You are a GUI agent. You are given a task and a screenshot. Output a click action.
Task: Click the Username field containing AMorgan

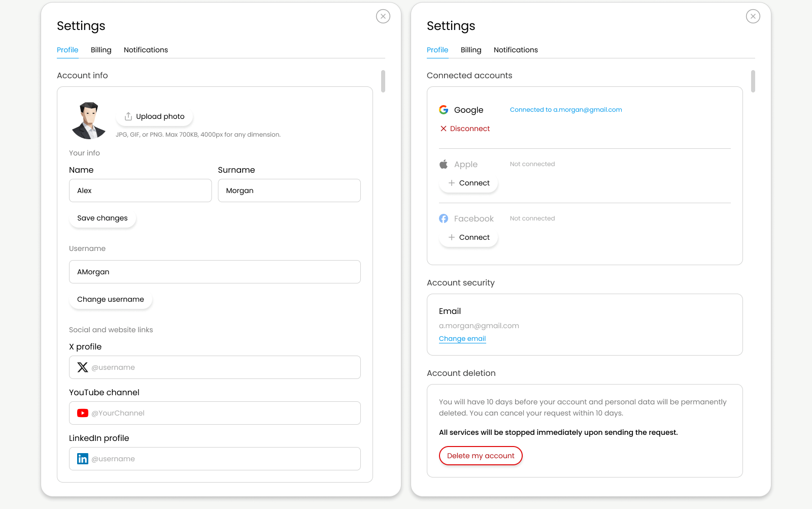tap(215, 272)
